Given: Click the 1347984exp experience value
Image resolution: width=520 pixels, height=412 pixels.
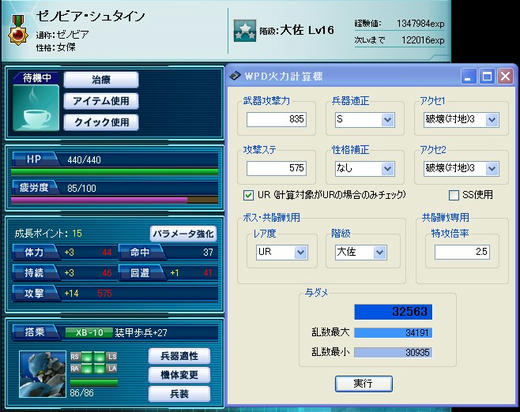Looking at the screenshot, I should point(420,24).
